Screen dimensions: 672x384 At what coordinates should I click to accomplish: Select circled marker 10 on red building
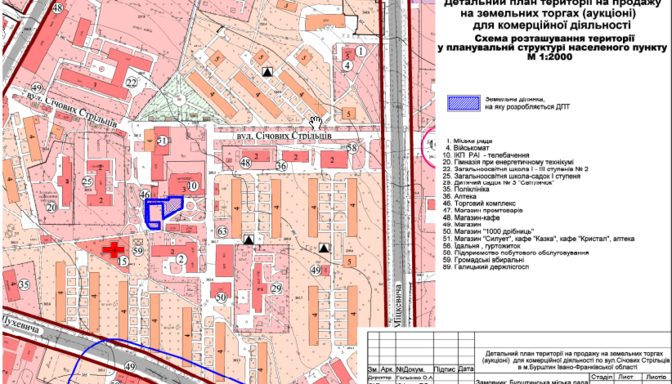point(192,186)
